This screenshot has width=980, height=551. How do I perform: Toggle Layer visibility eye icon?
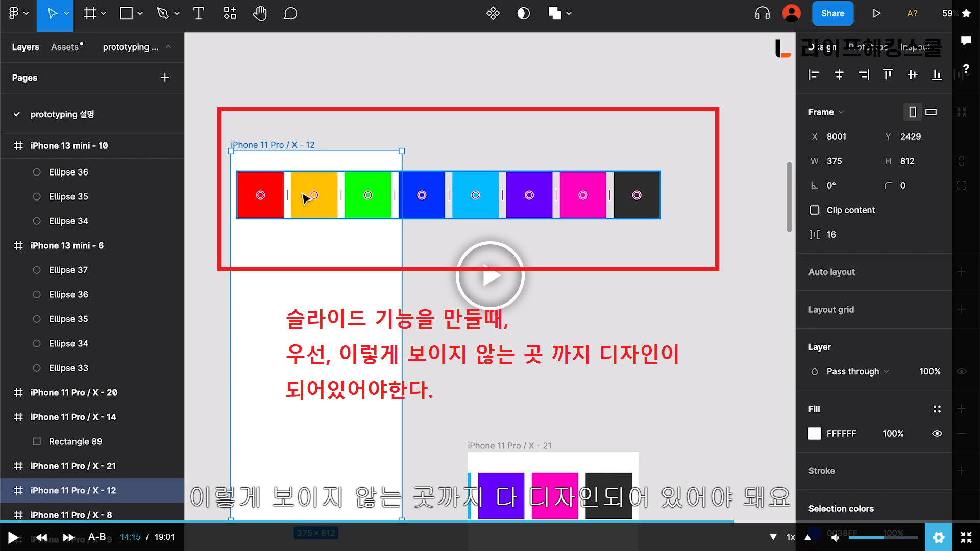click(x=961, y=371)
